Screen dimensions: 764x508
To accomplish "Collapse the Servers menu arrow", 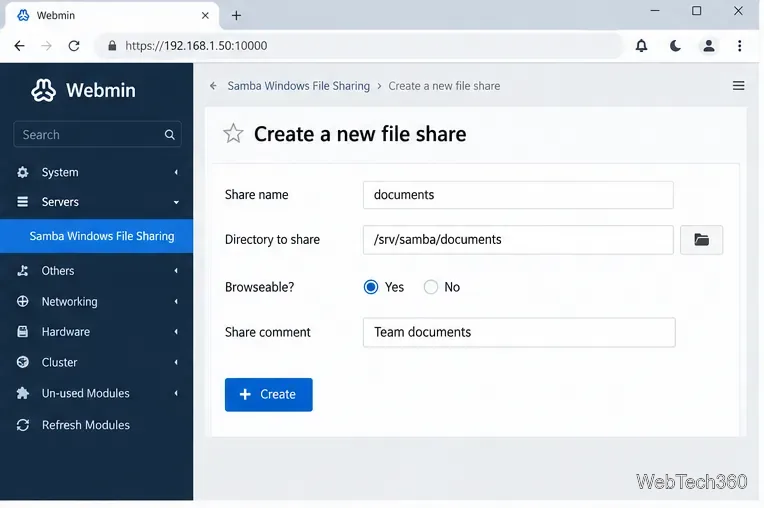I will click(176, 202).
